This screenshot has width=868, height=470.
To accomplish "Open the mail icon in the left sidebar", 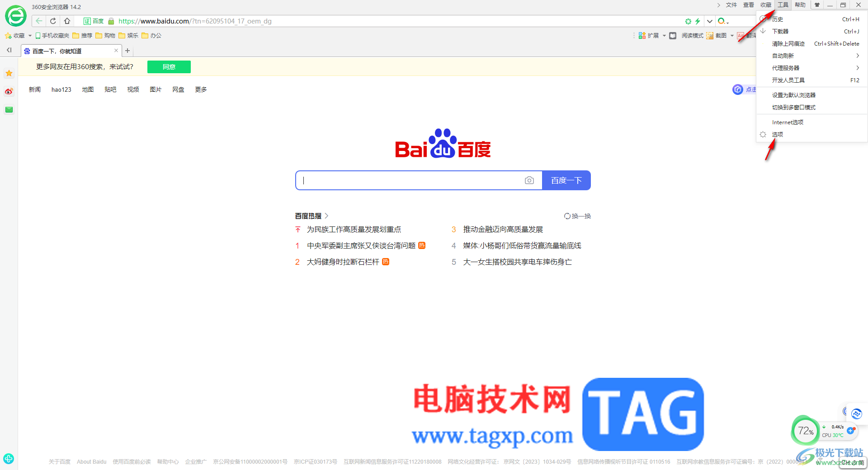I will click(x=9, y=109).
